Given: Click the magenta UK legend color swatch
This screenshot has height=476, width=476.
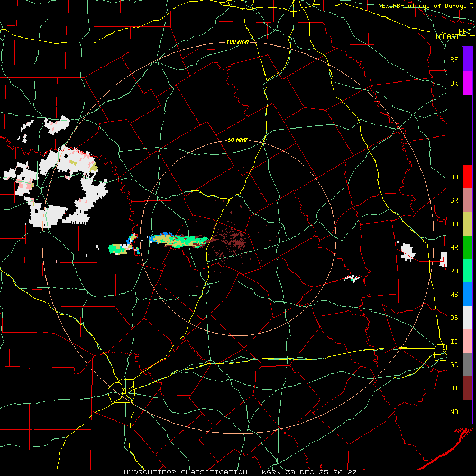Looking at the screenshot, I should (467, 83).
